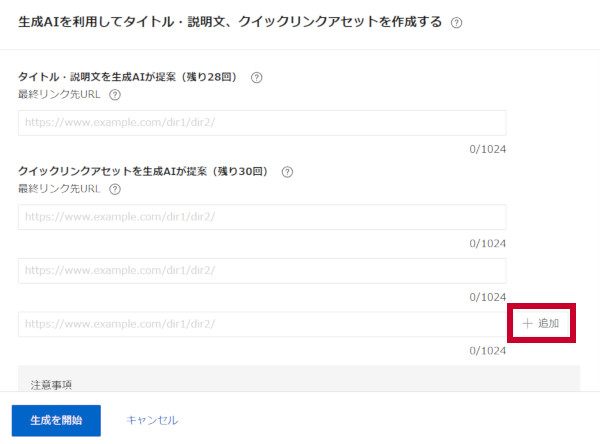Click help icon next to first 最終リンク先URL label
This screenshot has width=600, height=444.
[x=115, y=95]
